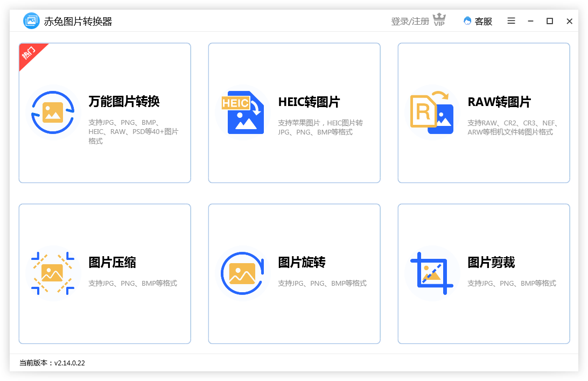Viewport: 588px width, 381px height.
Task: Click the 赤兔图片转换器 app logo icon
Action: pos(31,20)
